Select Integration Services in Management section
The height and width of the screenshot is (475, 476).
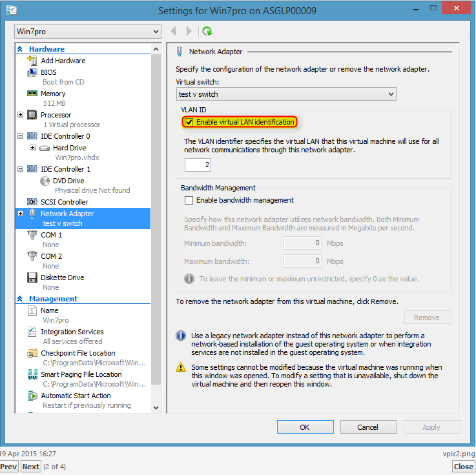tap(72, 332)
